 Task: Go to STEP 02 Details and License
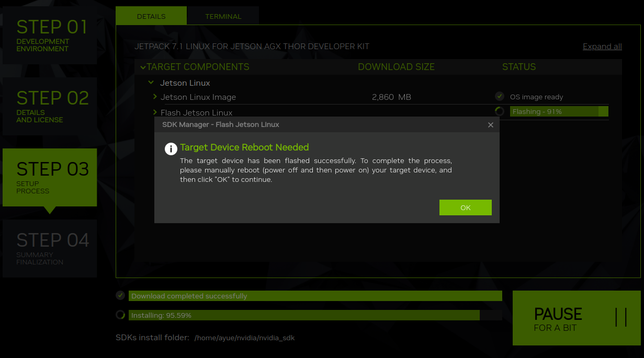tap(50, 106)
